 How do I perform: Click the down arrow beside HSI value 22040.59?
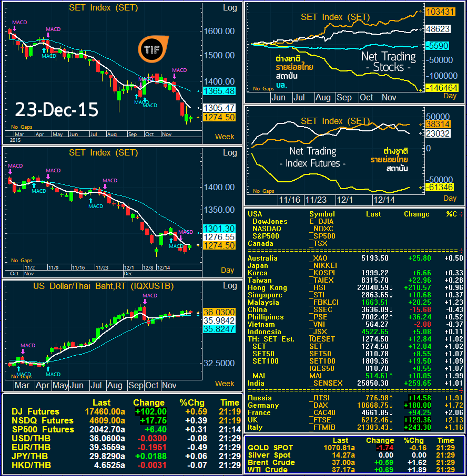391,287
